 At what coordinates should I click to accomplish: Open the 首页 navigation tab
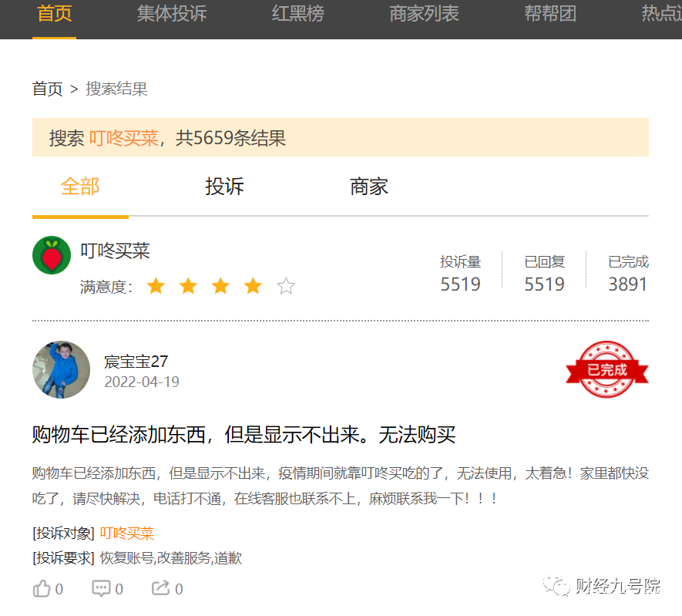click(x=55, y=14)
